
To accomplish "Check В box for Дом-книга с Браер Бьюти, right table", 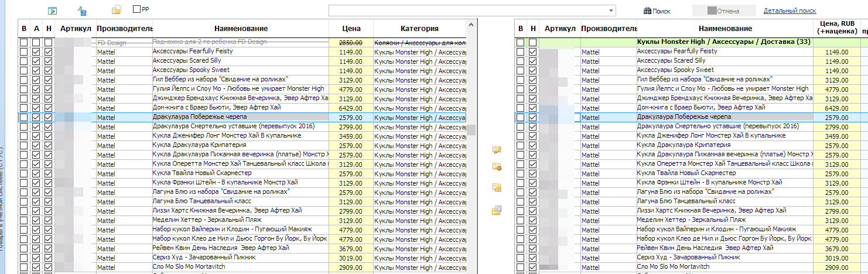I will 520,108.
